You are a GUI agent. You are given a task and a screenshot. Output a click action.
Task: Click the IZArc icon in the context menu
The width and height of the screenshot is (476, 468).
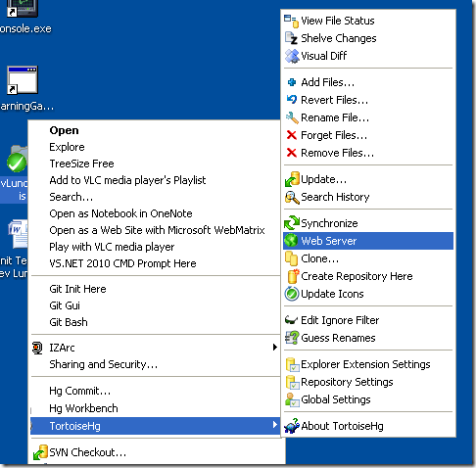click(x=37, y=348)
